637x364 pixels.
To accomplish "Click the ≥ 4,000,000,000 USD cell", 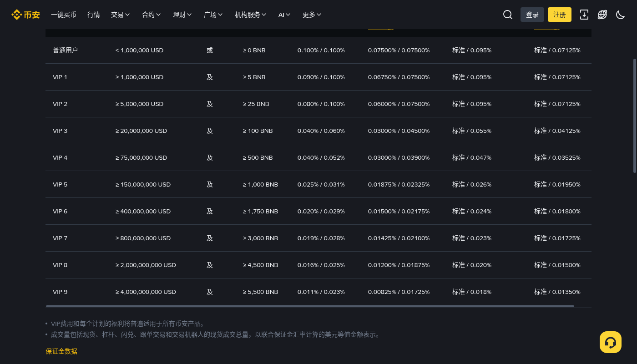I will coord(146,292).
